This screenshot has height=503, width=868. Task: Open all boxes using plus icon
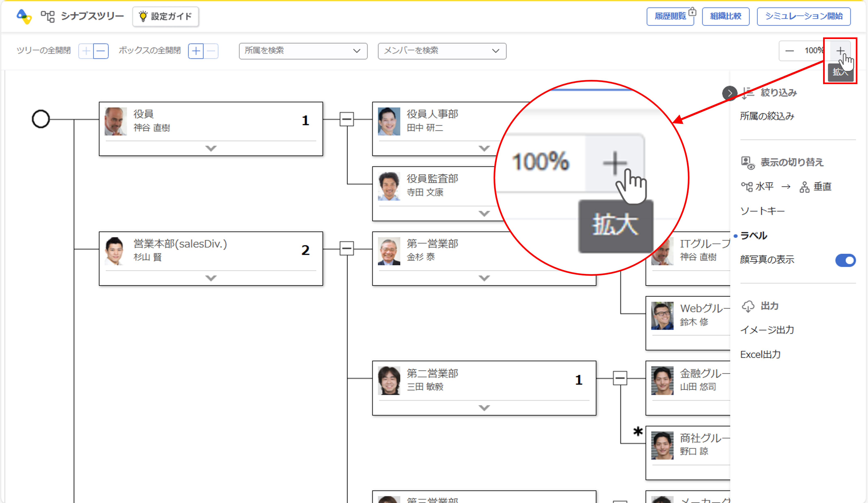point(196,51)
